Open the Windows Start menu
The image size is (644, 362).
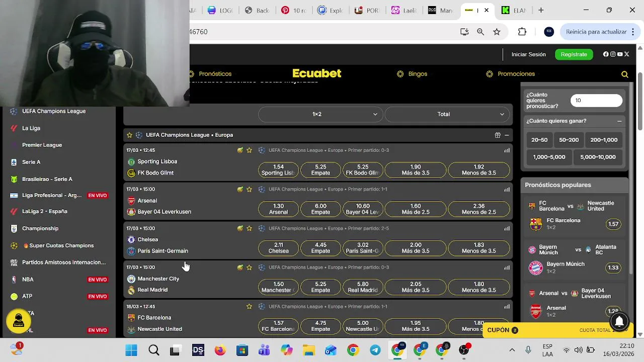point(131,350)
